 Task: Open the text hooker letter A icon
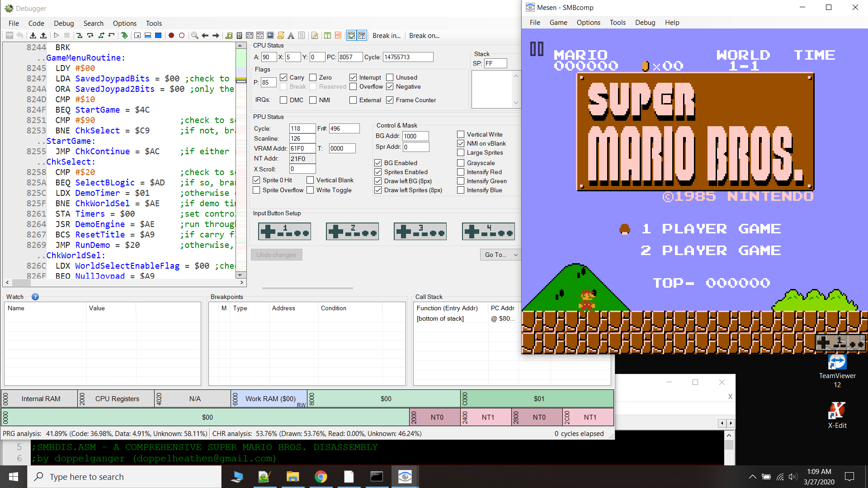tap(291, 35)
